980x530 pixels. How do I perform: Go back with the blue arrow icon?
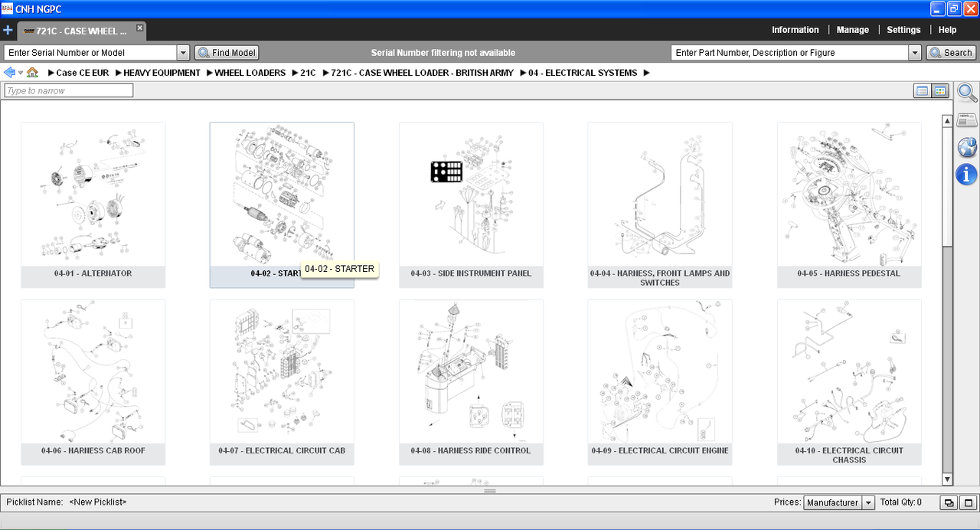pos(9,73)
